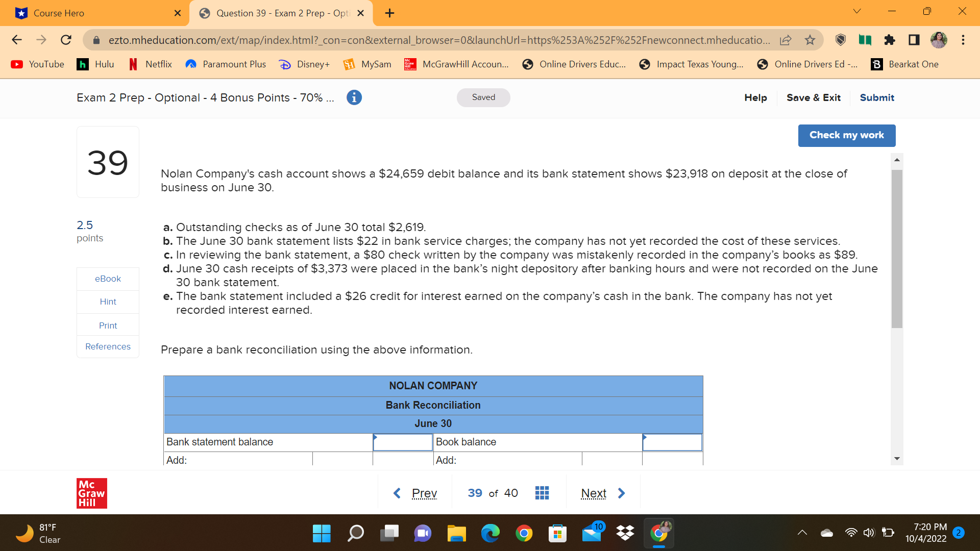
Task: Open the question grid navigator icon
Action: 542,493
